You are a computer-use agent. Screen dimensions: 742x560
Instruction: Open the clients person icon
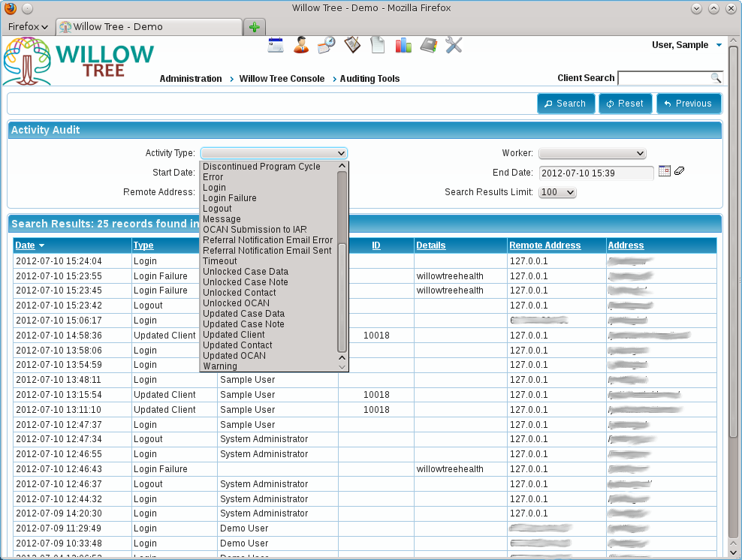pos(301,45)
